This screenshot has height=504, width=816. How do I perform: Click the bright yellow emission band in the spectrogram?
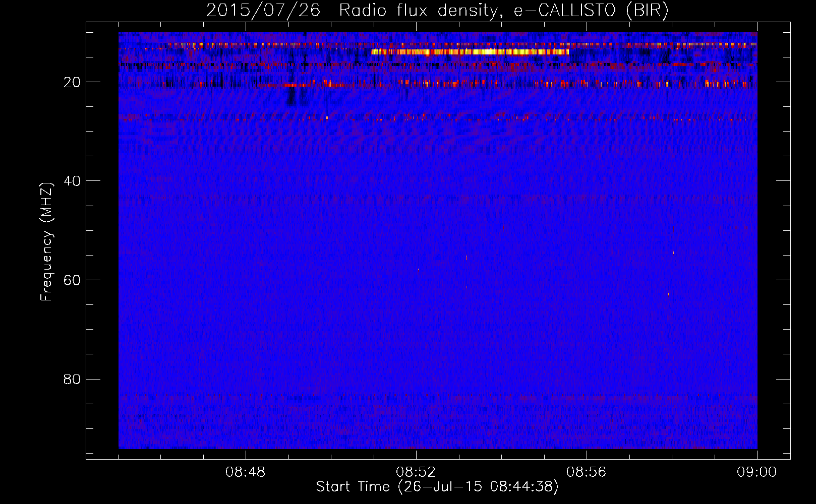click(470, 52)
